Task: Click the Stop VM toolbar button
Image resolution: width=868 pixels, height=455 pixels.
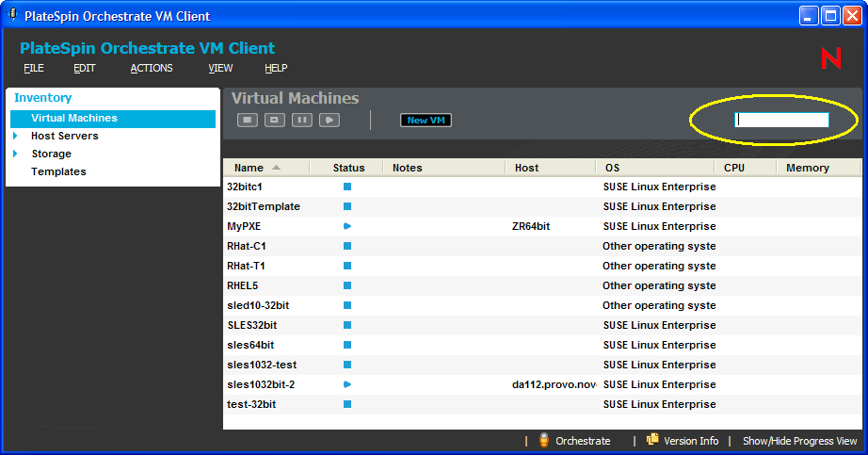Action: point(248,120)
